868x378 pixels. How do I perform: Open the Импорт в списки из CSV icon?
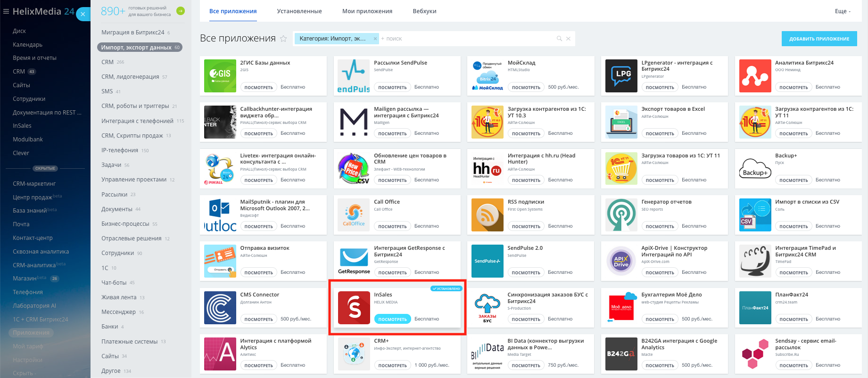(x=755, y=215)
